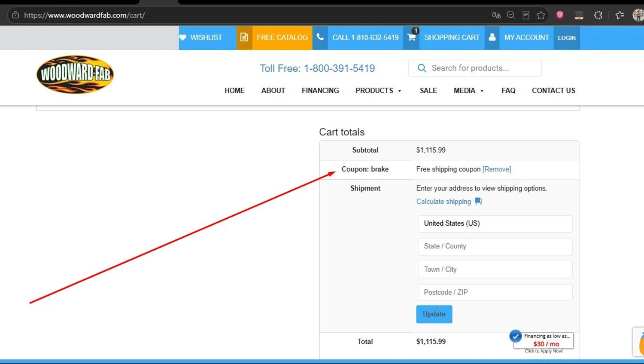This screenshot has height=364, width=644.
Task: Click the blue checkmark financing badge icon
Action: 516,336
